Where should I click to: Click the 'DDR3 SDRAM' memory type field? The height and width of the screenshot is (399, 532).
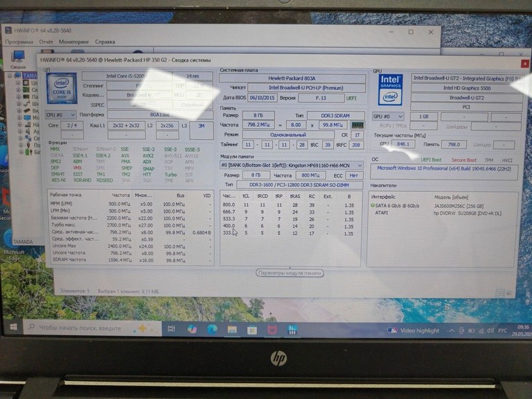point(335,116)
